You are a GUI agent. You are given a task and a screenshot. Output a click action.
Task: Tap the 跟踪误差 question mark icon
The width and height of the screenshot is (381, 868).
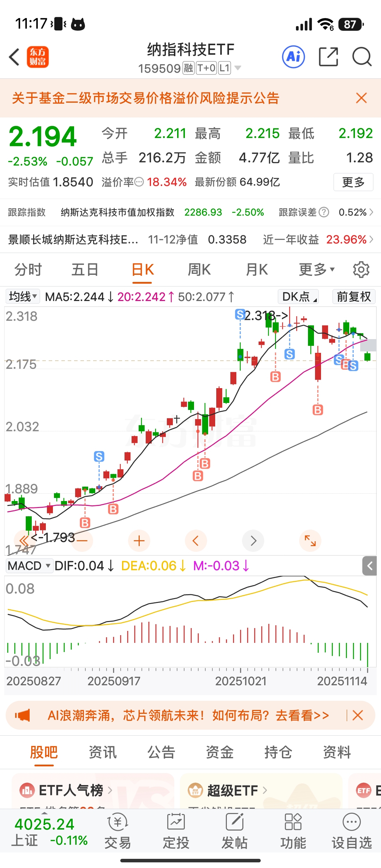click(324, 212)
